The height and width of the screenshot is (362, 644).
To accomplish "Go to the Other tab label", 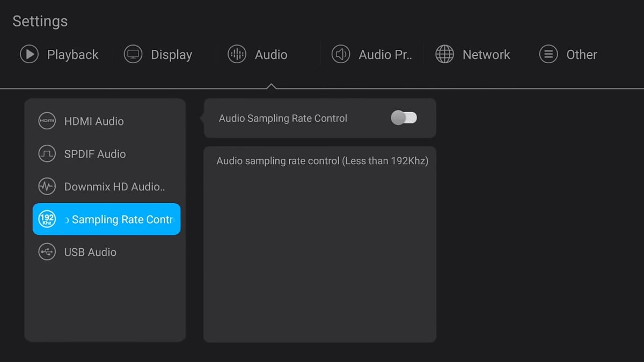I will coord(582,55).
